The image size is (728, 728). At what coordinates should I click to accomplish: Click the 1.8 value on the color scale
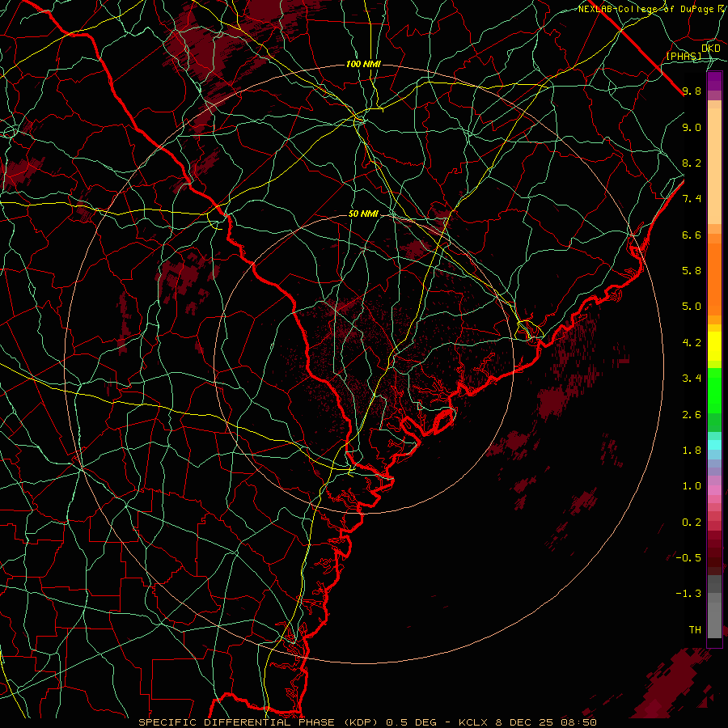tap(692, 451)
